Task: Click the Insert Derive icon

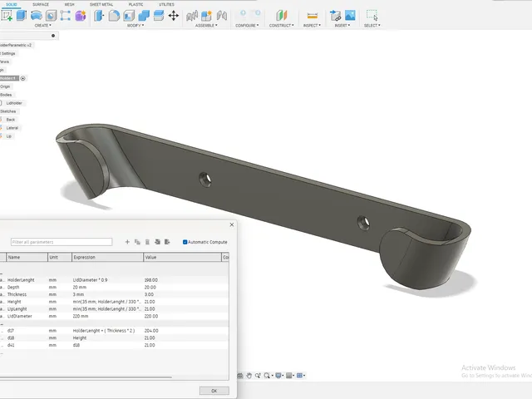Action: [x=335, y=16]
